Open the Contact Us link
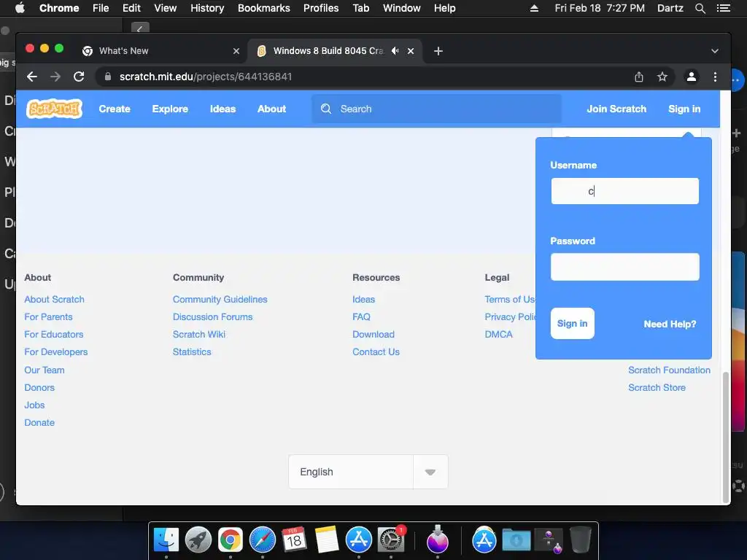747x560 pixels. [376, 352]
